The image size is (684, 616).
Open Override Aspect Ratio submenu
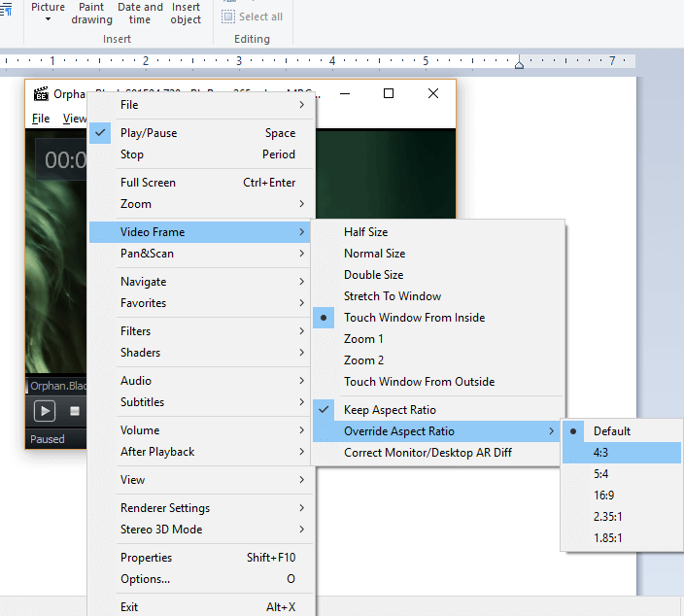pos(436,431)
